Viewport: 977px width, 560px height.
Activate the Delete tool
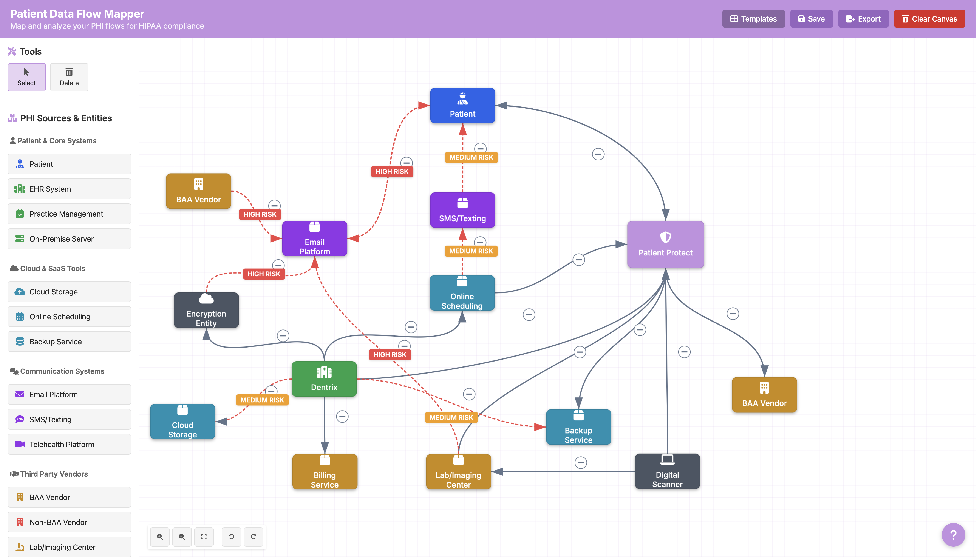click(69, 77)
